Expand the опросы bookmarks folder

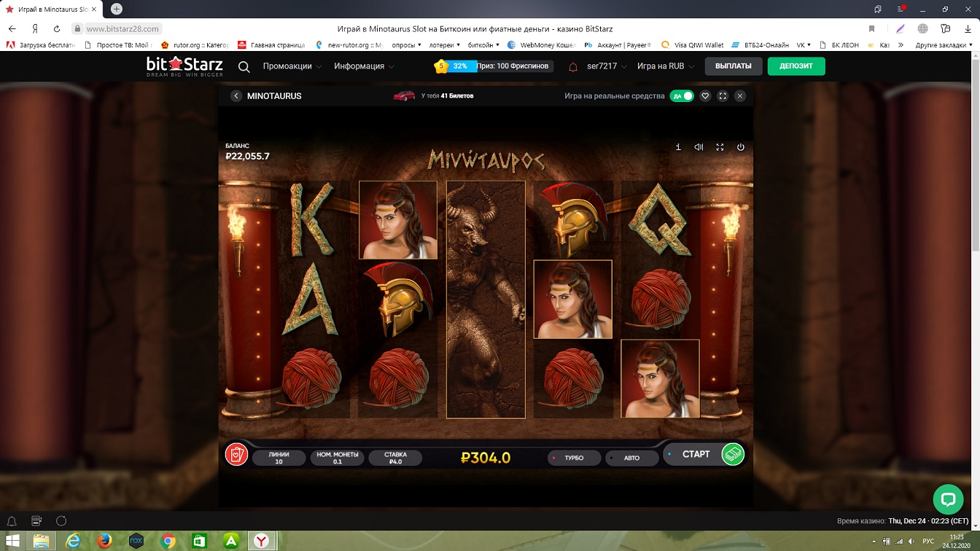point(407,45)
